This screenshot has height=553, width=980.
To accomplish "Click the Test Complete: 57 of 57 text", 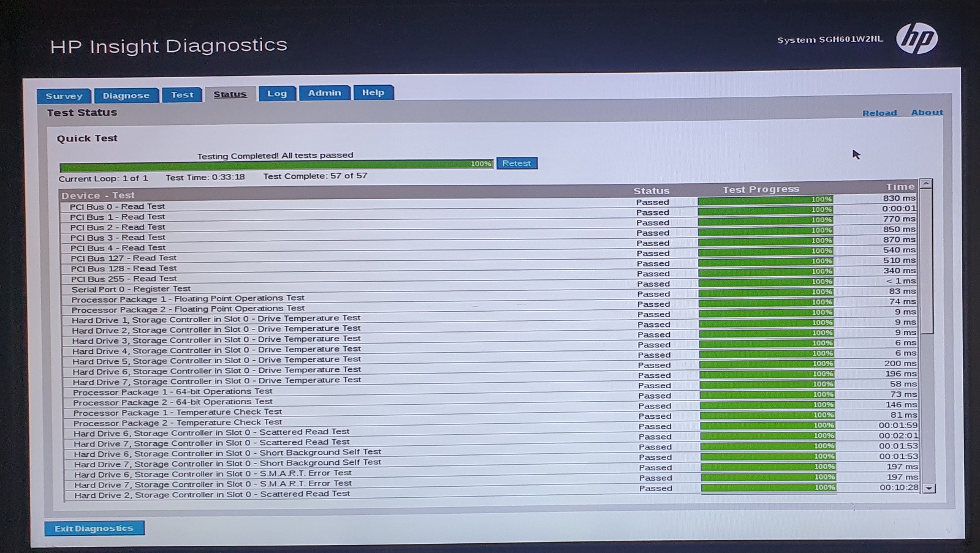I will point(315,176).
